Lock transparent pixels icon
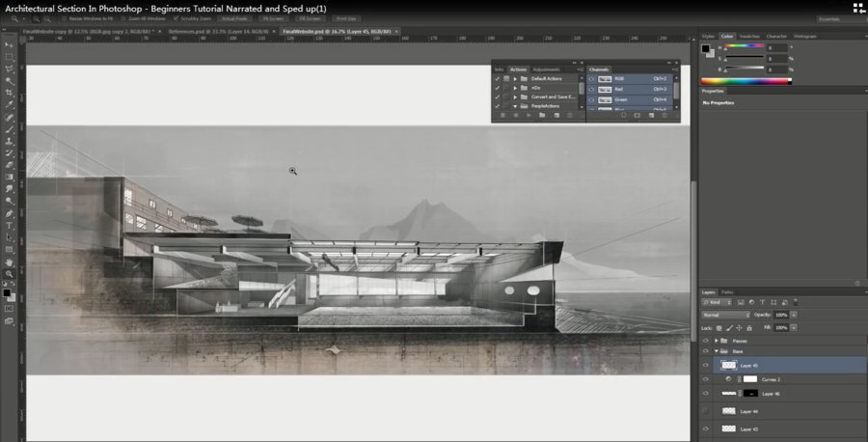This screenshot has height=442, width=868. click(719, 328)
